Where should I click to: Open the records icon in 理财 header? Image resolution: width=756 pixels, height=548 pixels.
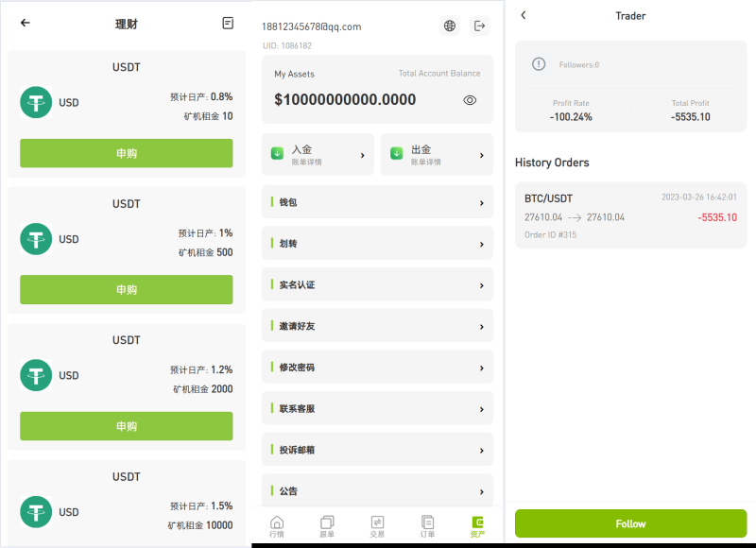228,24
